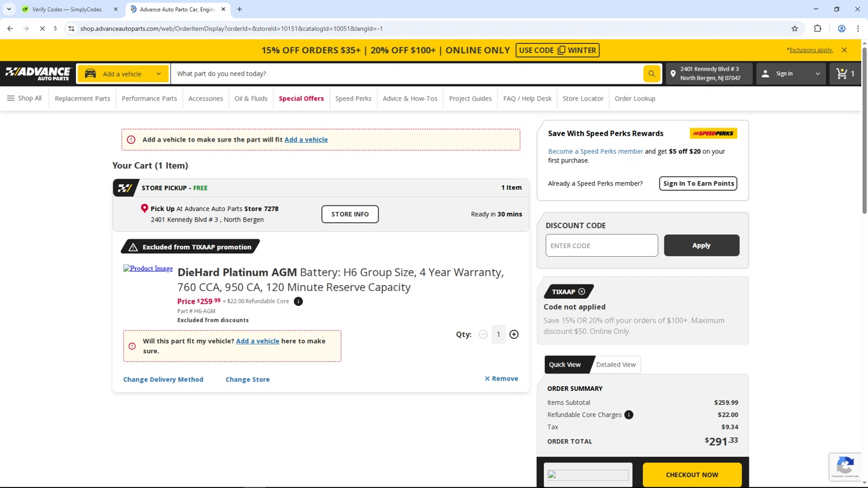Click CHECKOUT NOW
Screen dimensions: 868x488
click(x=692, y=475)
